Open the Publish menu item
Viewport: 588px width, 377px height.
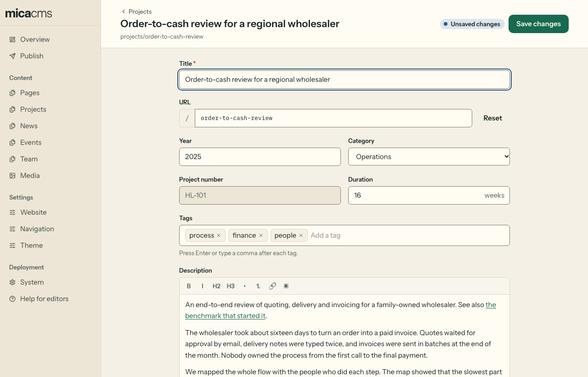click(x=51, y=56)
